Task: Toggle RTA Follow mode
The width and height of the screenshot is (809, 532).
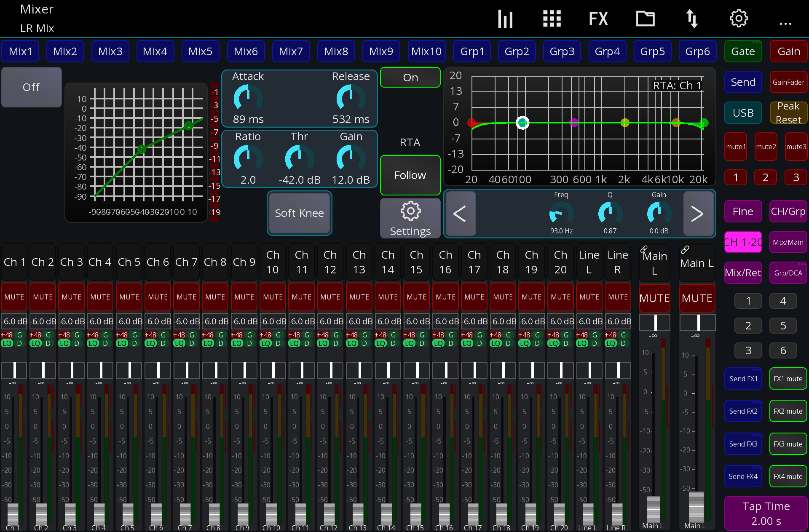Action: pos(410,175)
